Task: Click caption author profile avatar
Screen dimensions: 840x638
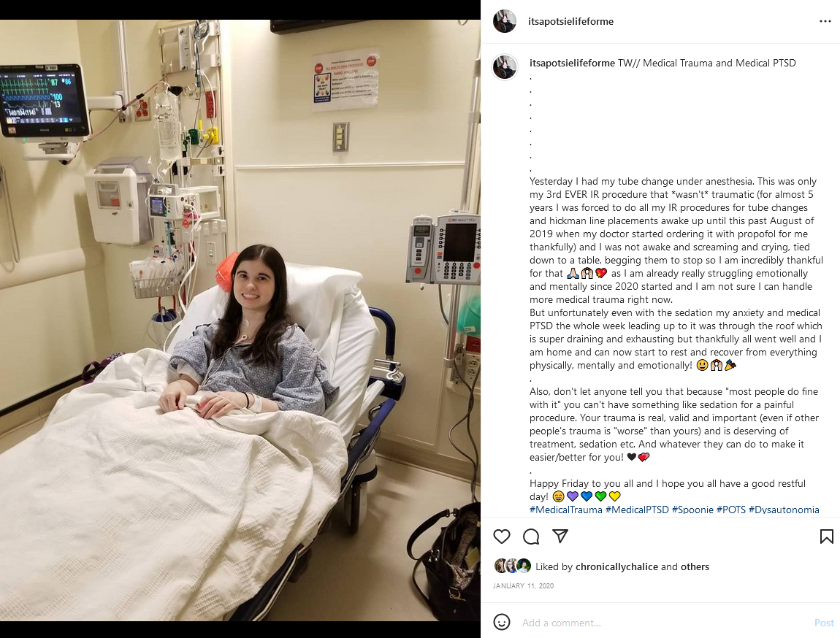Action: coord(505,67)
